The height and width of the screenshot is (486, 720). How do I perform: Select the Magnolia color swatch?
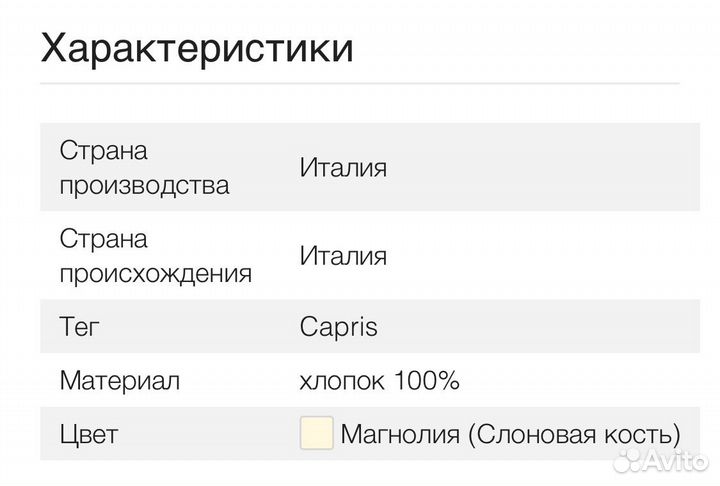[x=316, y=435]
